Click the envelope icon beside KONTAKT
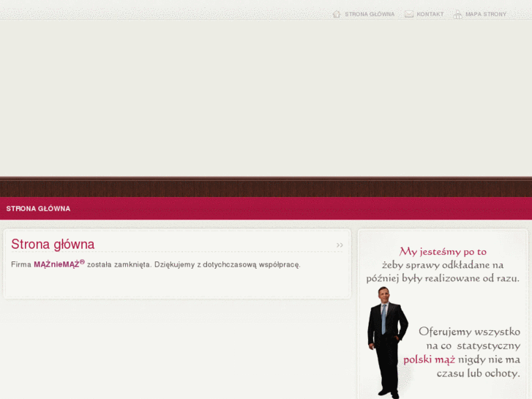This screenshot has width=532, height=399. click(x=409, y=14)
